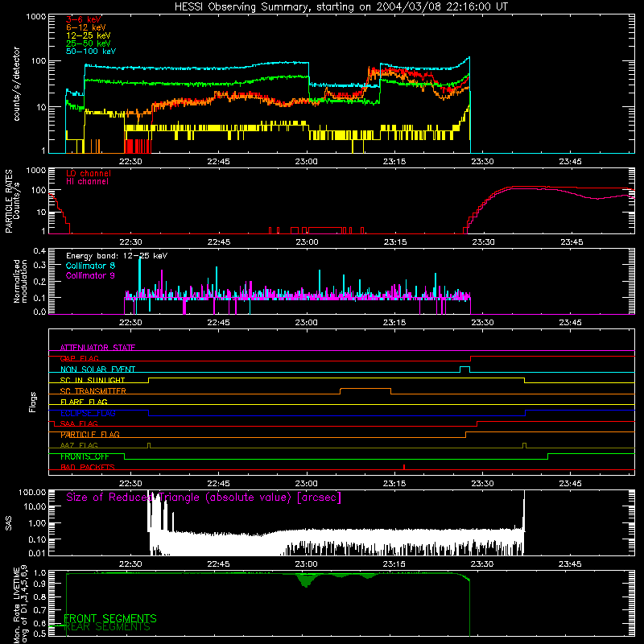
Task: Click the vertical Flags axis label
Action: coord(33,402)
